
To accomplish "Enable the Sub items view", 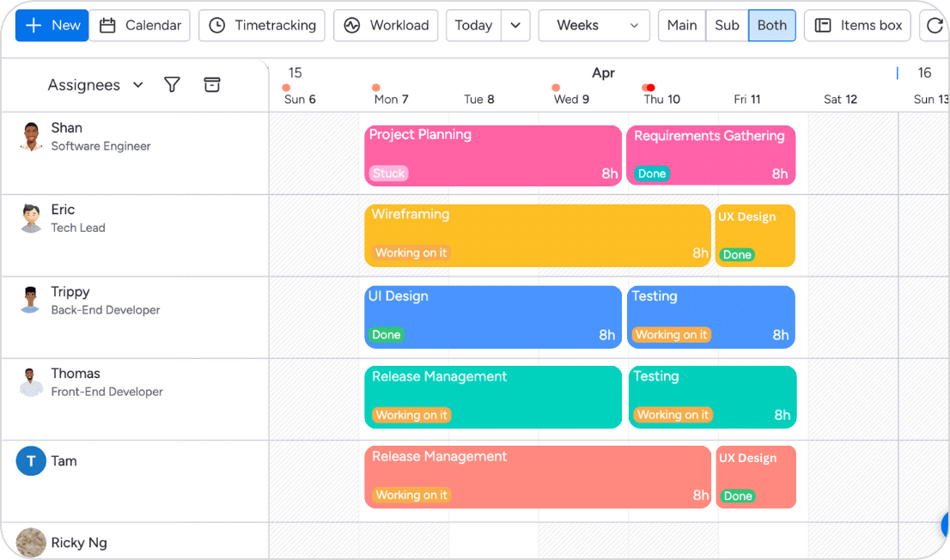I will pos(727,25).
